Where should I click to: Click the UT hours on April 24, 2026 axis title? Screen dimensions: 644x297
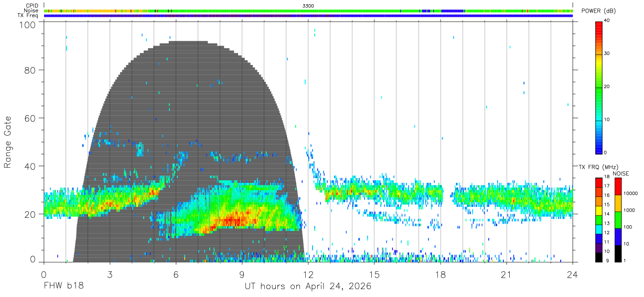tap(308, 287)
